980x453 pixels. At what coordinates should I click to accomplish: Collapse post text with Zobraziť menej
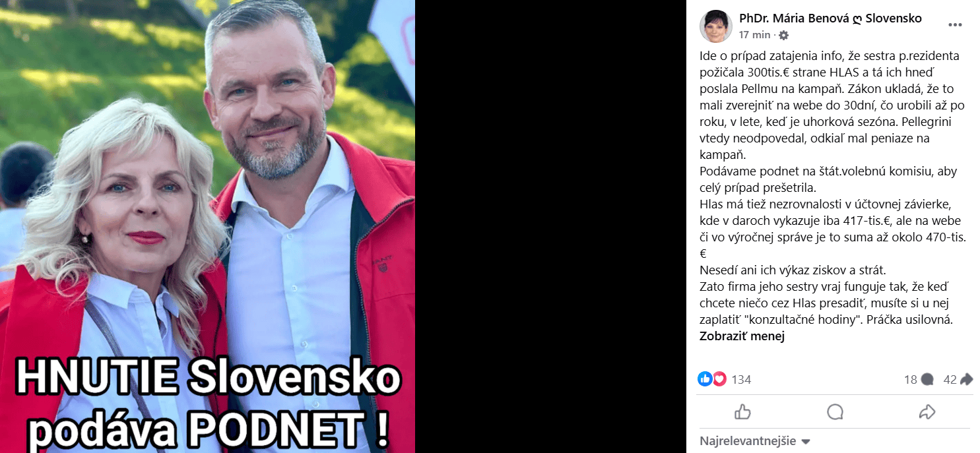[742, 336]
